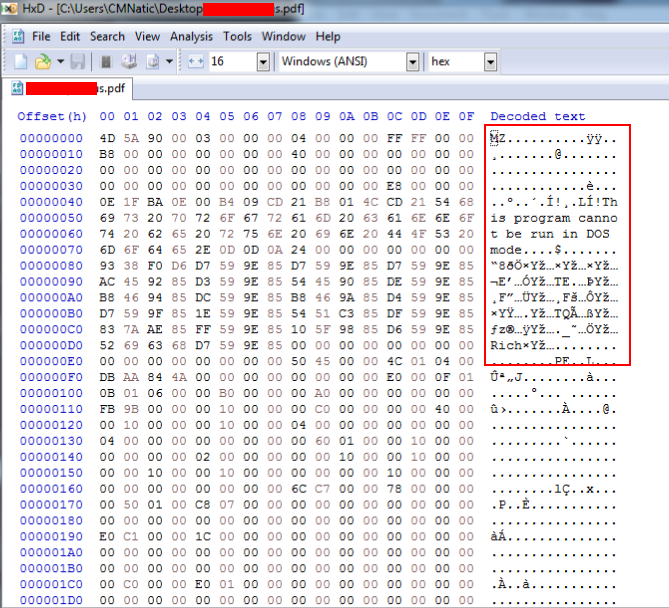Click decoded text 'is program canno'

click(x=554, y=218)
